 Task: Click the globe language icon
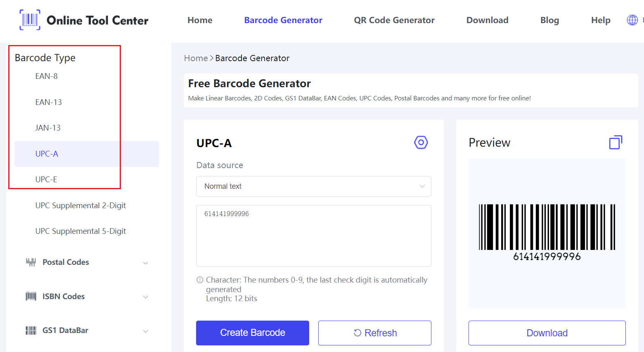632,20
